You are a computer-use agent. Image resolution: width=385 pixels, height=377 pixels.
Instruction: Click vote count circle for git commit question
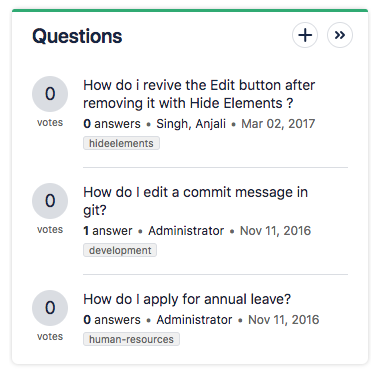[x=50, y=201]
